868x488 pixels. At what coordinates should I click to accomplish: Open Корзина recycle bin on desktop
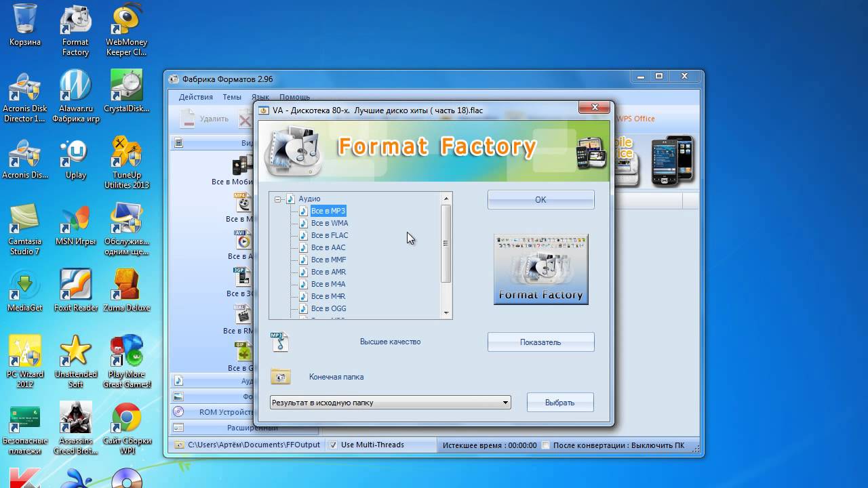click(x=25, y=26)
